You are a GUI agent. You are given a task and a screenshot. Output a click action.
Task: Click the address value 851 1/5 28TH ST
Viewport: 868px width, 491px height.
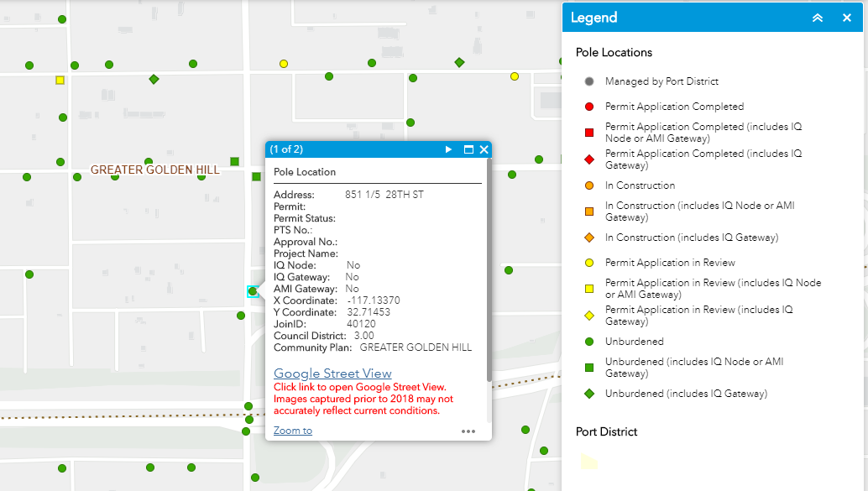[x=384, y=195]
